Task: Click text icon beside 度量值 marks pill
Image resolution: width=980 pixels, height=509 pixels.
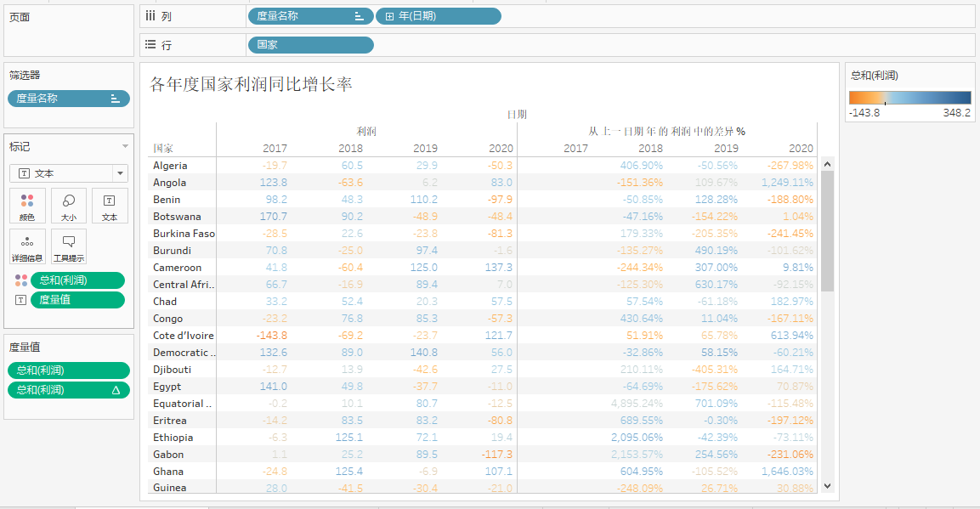Action: pos(21,300)
